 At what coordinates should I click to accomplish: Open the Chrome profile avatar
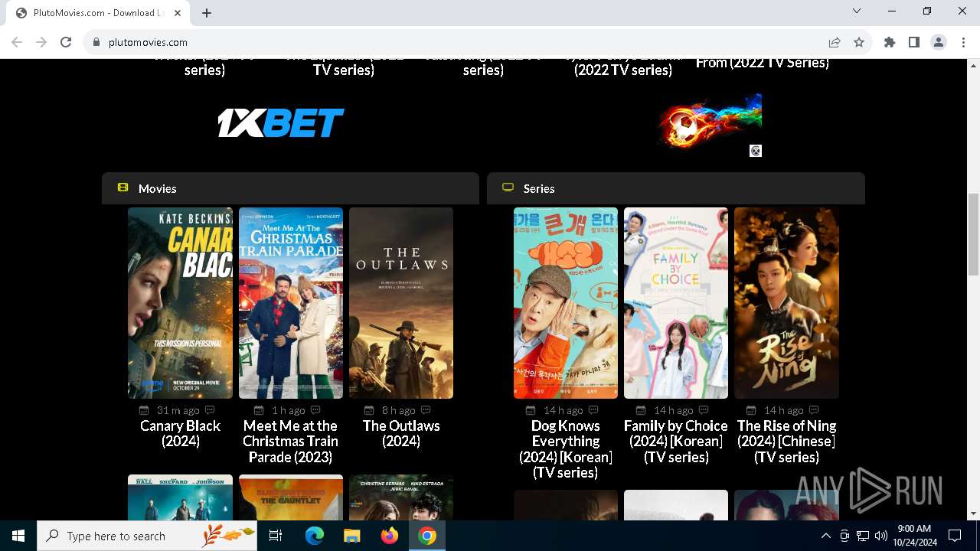[x=939, y=42]
